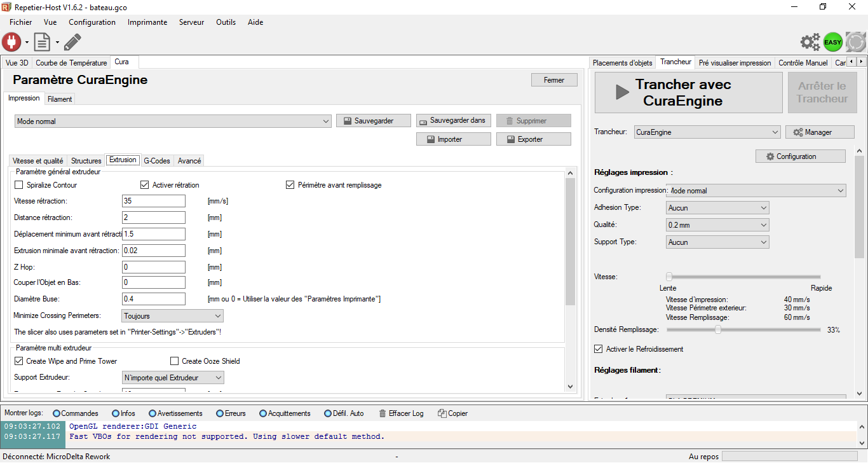The image size is (868, 463).
Task: Open the Trancheur CuraEngine dropdown
Action: [x=707, y=132]
